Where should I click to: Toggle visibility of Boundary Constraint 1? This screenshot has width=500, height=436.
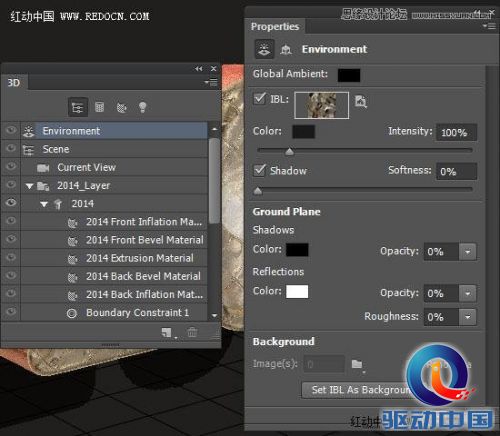[x=11, y=311]
